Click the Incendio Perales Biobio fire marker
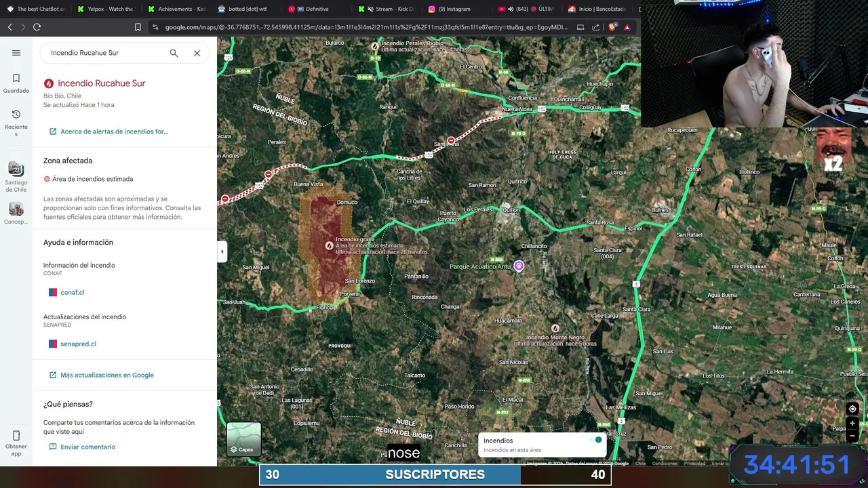The width and height of the screenshot is (868, 488). pyautogui.click(x=374, y=46)
